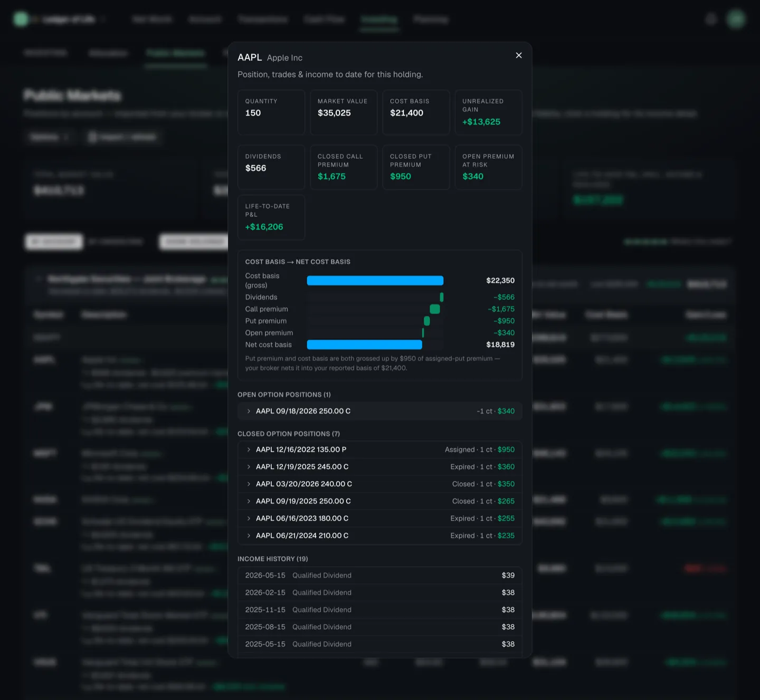Click the Closed Option Positions (7) heading
The image size is (760, 700).
pyautogui.click(x=289, y=434)
